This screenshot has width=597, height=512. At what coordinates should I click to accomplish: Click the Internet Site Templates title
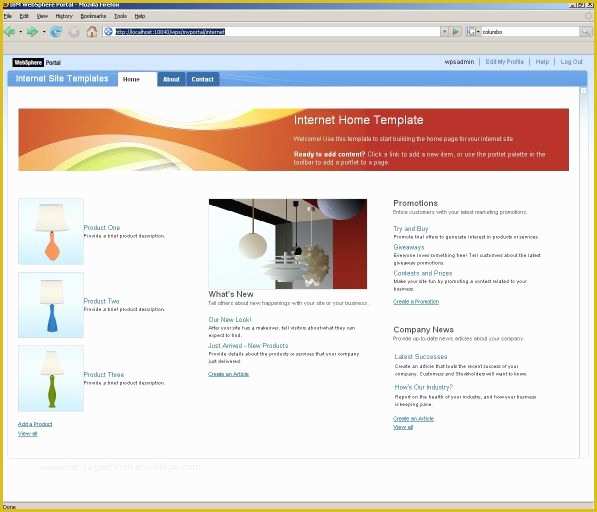(x=62, y=79)
